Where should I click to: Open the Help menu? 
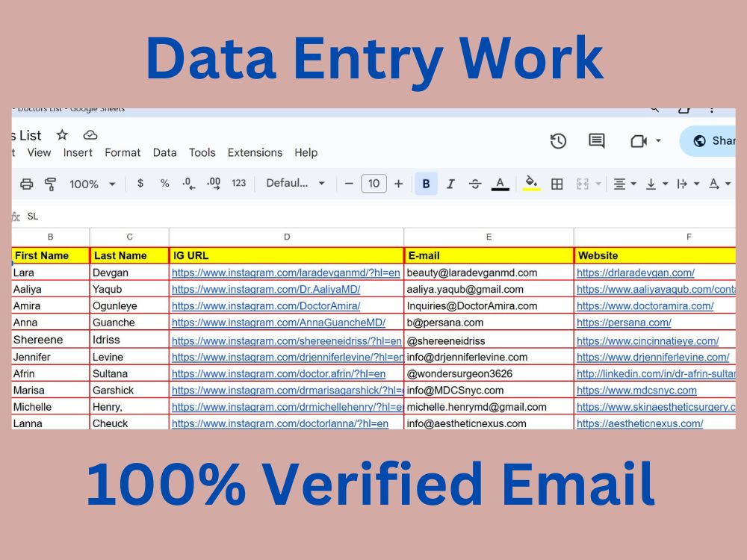tap(306, 153)
